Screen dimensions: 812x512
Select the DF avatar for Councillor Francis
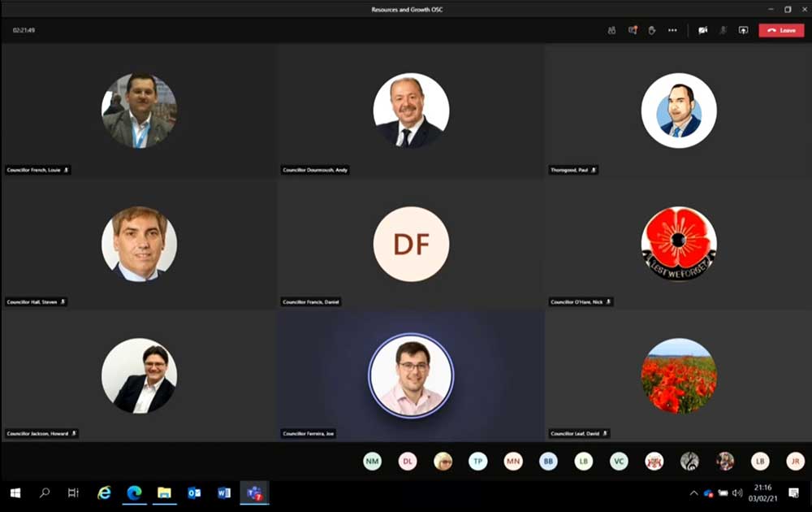(x=411, y=245)
